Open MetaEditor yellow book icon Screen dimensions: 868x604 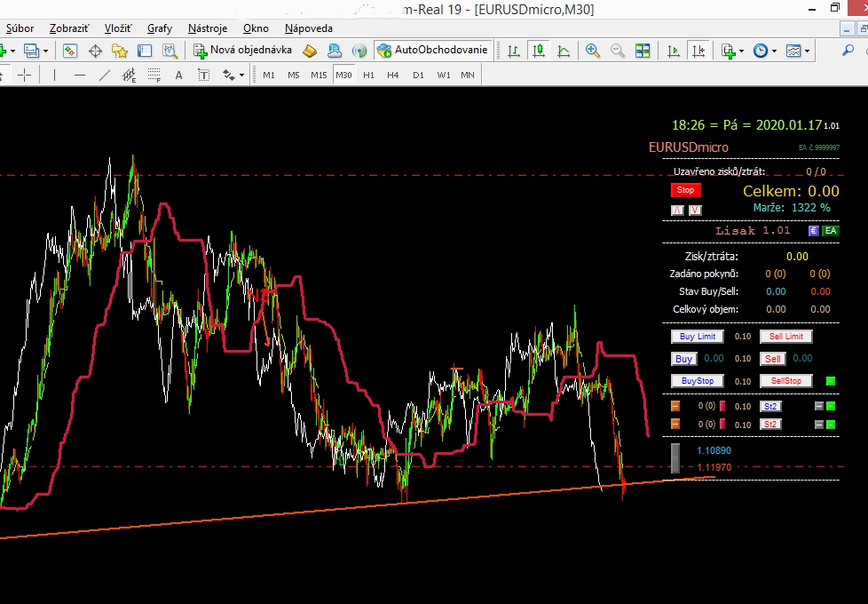tap(310, 51)
